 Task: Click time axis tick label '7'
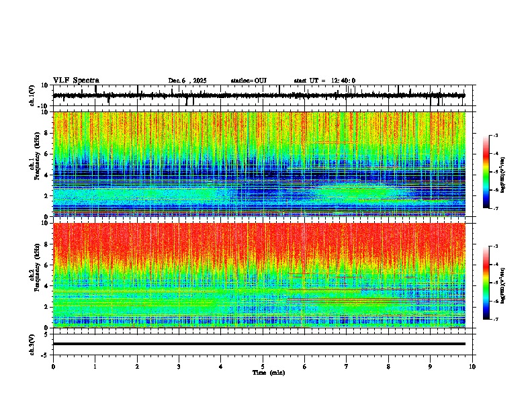coord(347,367)
